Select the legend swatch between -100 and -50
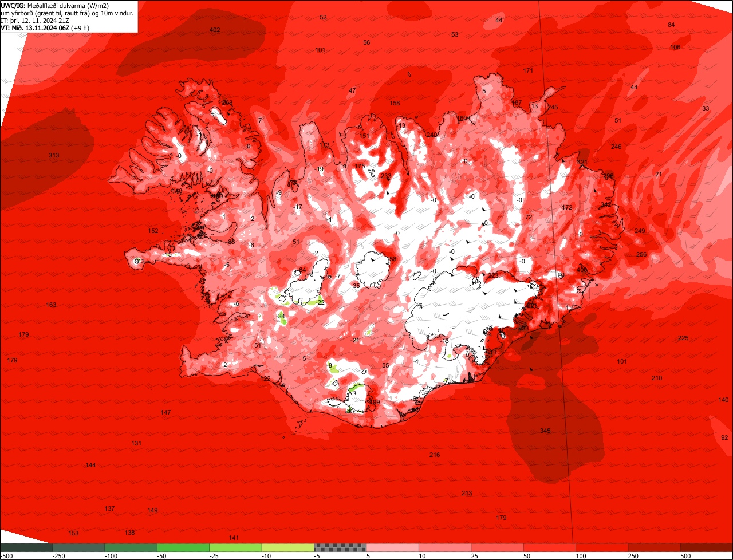This screenshot has width=733, height=560. tap(131, 547)
